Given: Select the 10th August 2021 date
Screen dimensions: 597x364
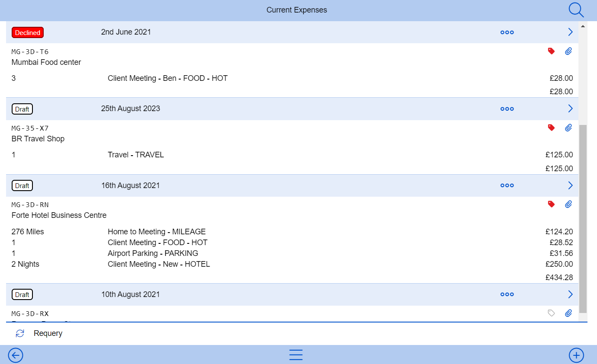Looking at the screenshot, I should pos(130,294).
